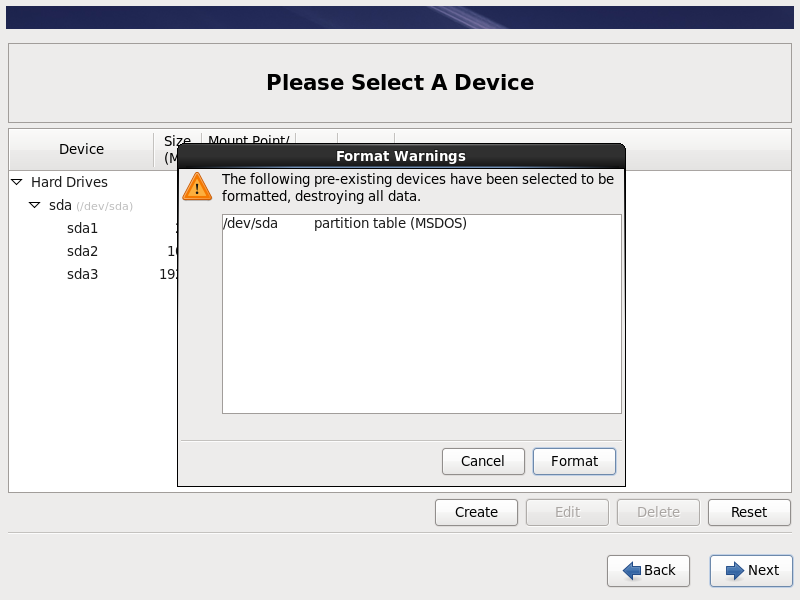800x600 pixels.
Task: Click the orange warning triangle icon
Action: 198,186
